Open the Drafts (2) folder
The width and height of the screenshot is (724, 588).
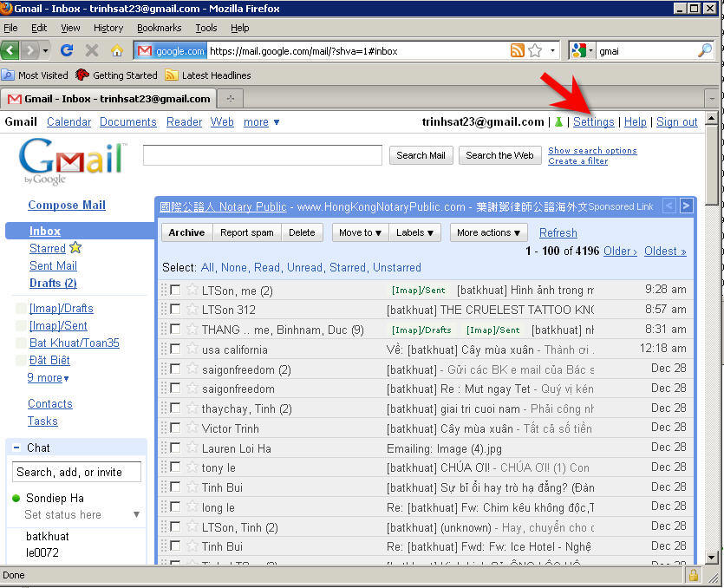(x=53, y=283)
